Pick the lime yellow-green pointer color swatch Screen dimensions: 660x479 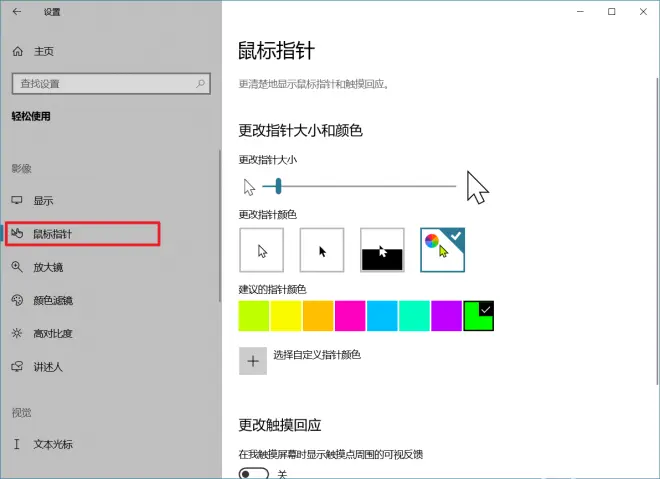pos(254,316)
